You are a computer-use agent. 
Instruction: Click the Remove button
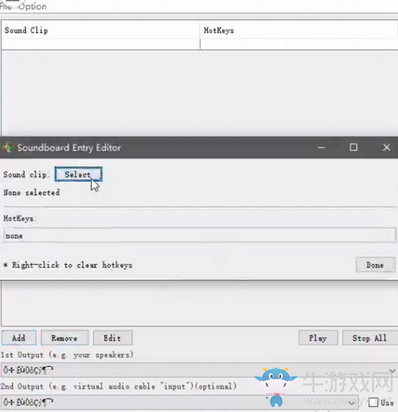pos(65,338)
